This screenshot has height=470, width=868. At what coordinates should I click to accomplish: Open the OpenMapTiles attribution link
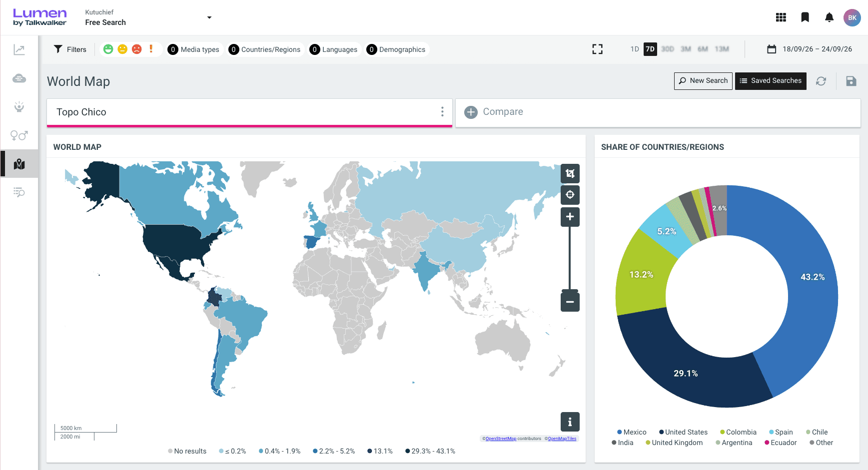562,439
